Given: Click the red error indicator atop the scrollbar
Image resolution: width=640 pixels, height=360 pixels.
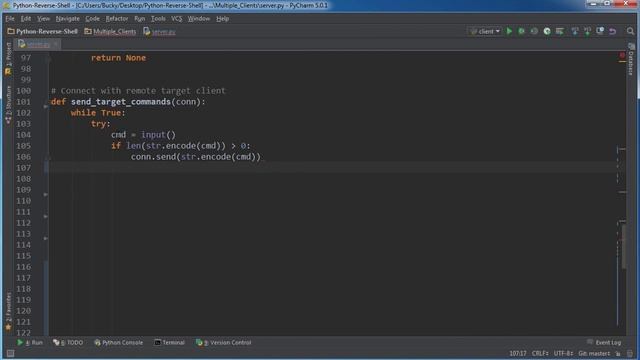Looking at the screenshot, I should pos(622,55).
